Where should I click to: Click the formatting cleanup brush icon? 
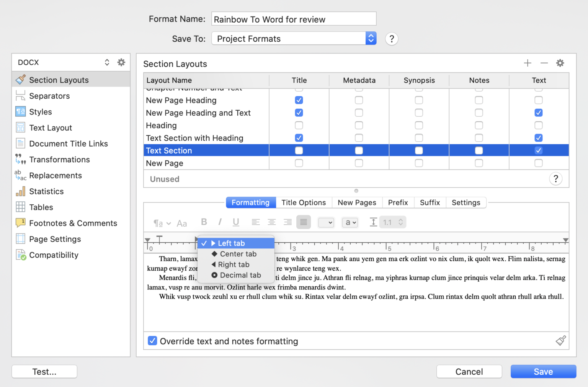[560, 341]
